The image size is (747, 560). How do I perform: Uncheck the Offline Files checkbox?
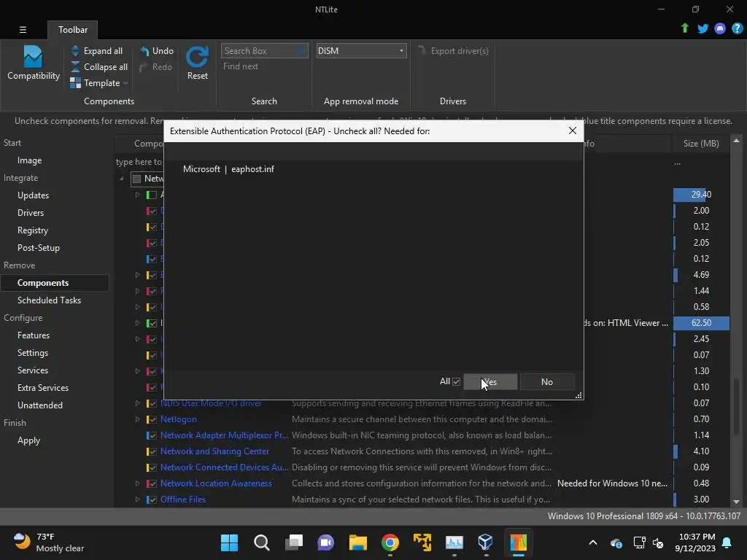(x=152, y=499)
